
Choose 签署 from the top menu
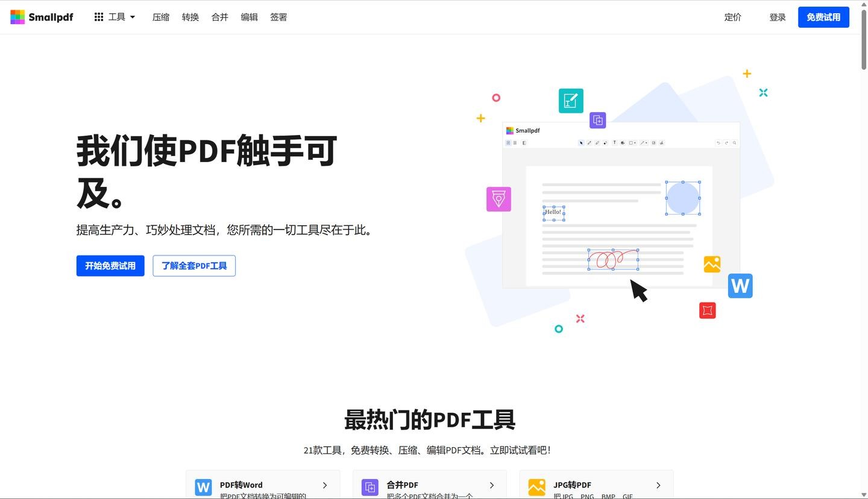pos(278,17)
